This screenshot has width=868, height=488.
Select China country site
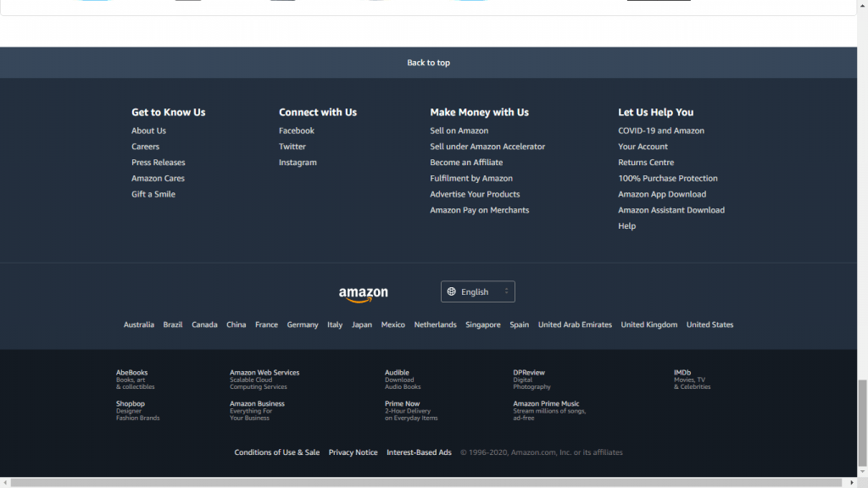click(236, 324)
